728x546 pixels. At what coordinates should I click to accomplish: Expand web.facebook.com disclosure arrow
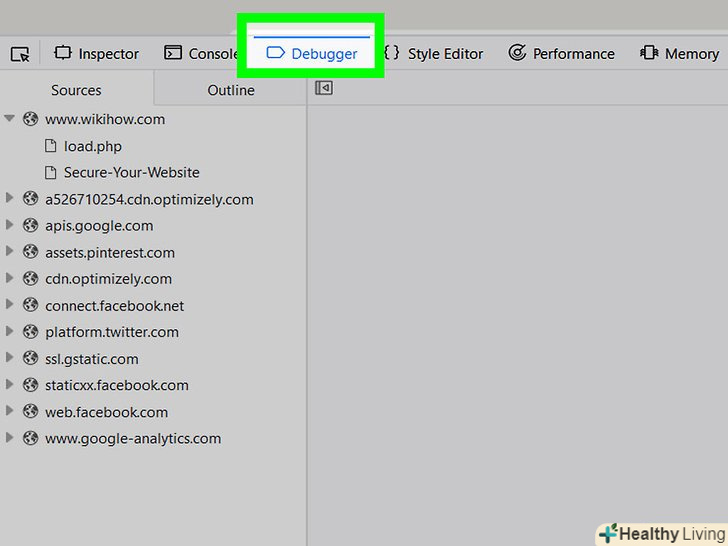coord(9,411)
